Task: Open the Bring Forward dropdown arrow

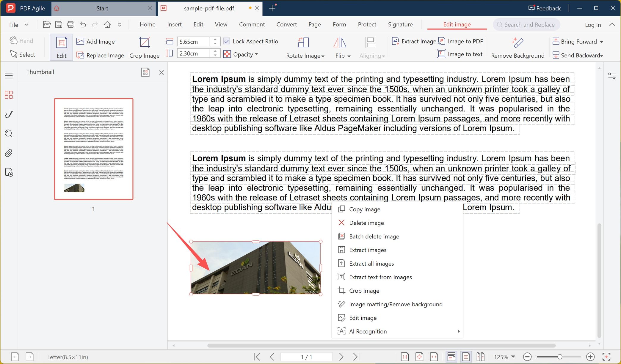Action: pyautogui.click(x=602, y=42)
